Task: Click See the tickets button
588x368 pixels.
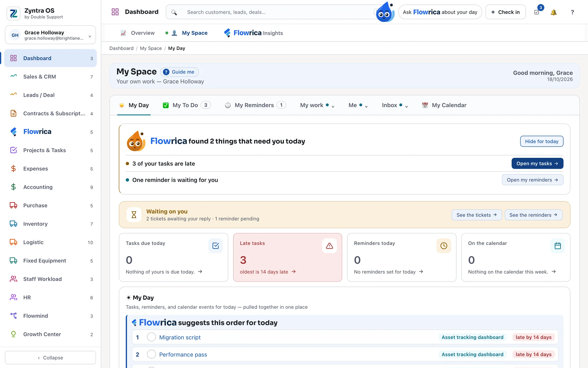Action: pyautogui.click(x=477, y=215)
